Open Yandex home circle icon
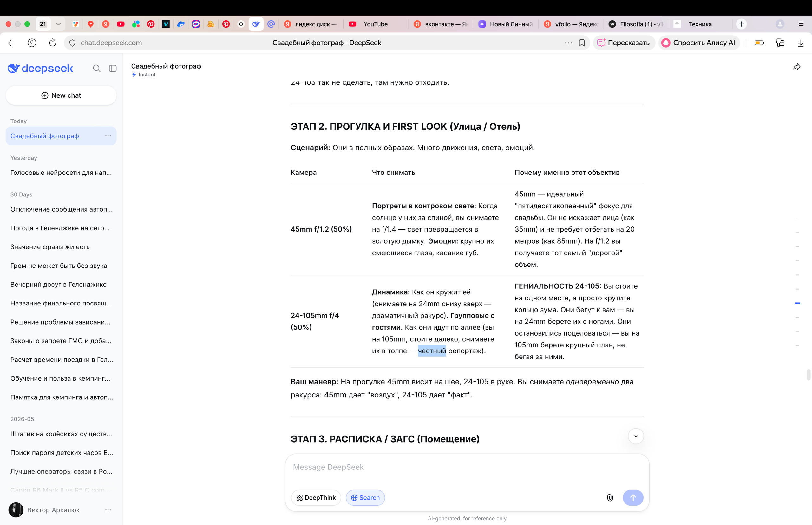Screen dimensions: 812x525 (32, 43)
